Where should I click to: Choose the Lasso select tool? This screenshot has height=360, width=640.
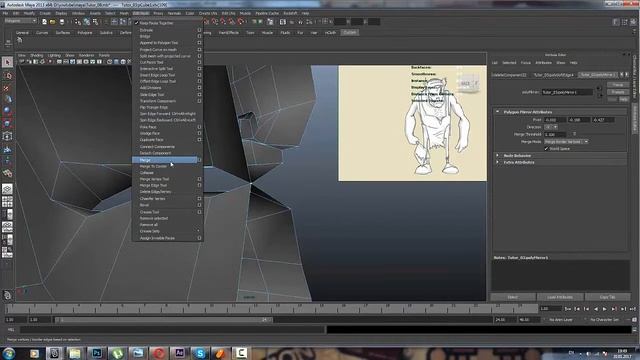pos(7,75)
